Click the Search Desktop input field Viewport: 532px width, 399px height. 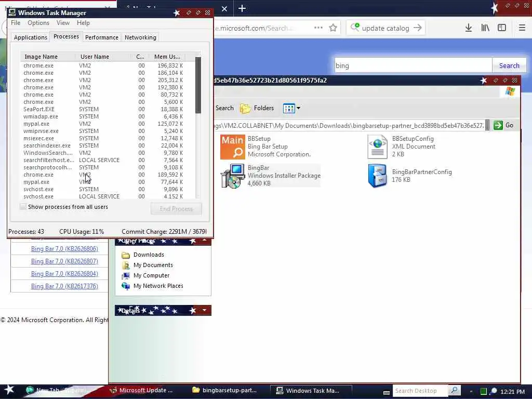point(420,391)
